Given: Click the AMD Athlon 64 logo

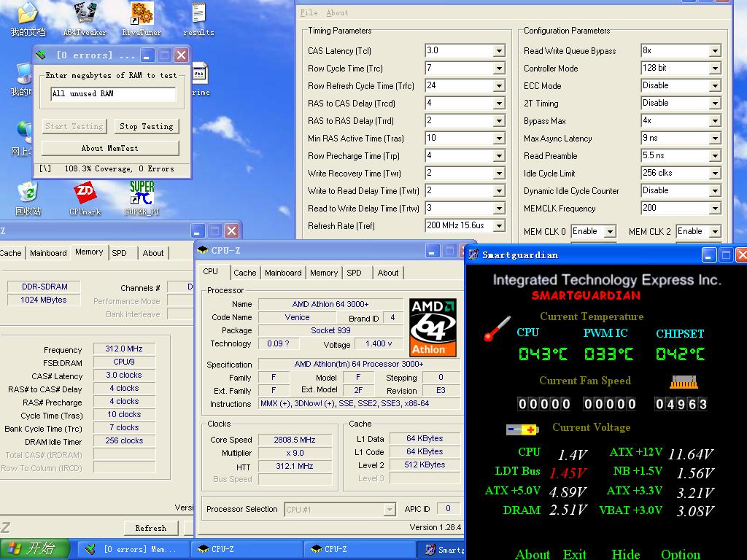Looking at the screenshot, I should (x=433, y=327).
